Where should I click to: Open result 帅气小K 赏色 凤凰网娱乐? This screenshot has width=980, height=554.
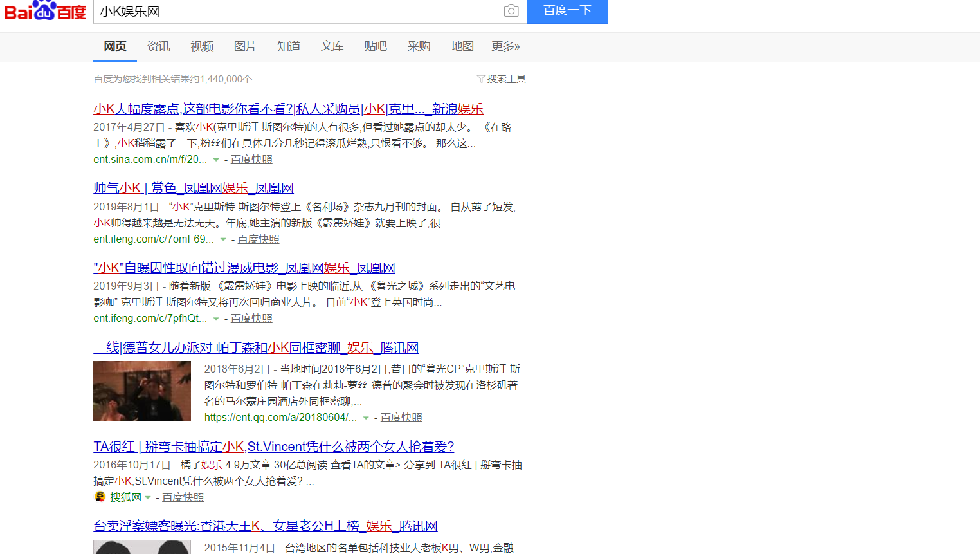pyautogui.click(x=194, y=189)
